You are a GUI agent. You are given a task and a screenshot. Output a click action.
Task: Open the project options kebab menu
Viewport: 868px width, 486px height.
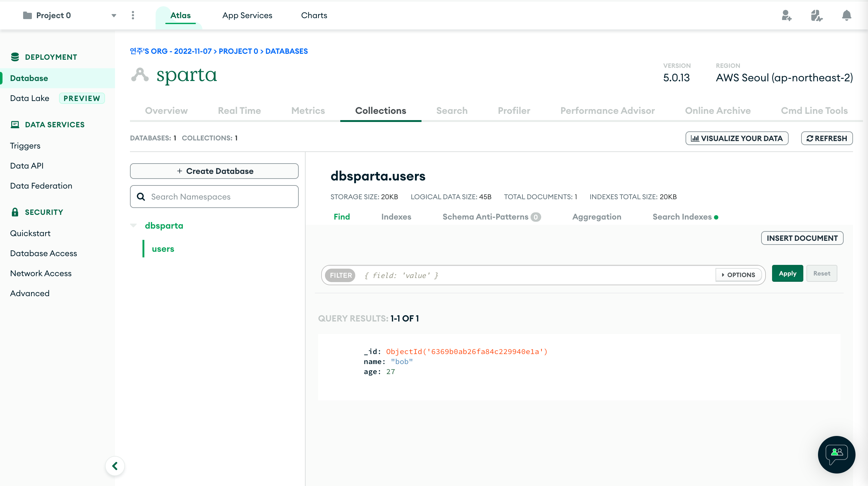(133, 15)
